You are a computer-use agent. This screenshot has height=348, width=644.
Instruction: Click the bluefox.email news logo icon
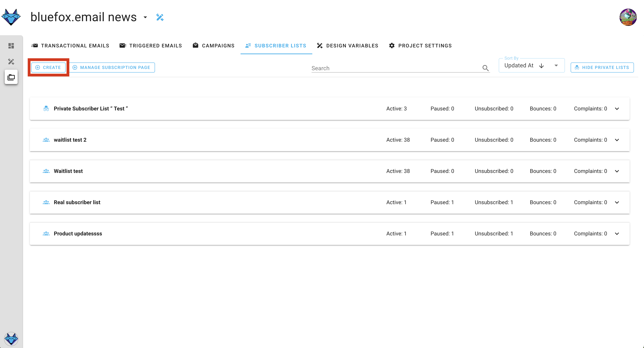click(12, 17)
